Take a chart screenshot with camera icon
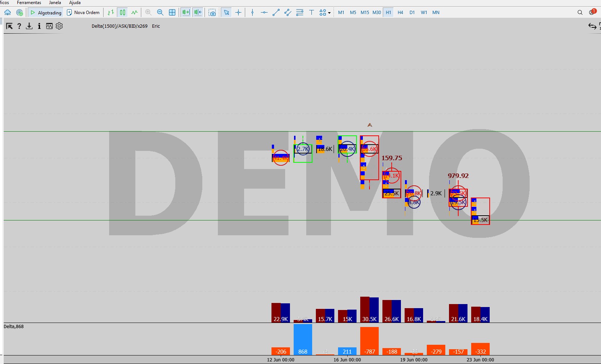Viewport: 601px width, 364px height. coord(212,13)
